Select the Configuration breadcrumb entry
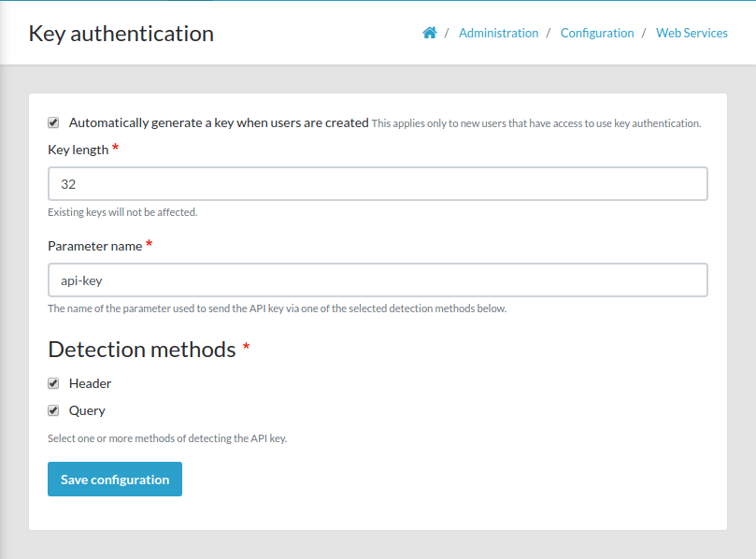Image resolution: width=756 pixels, height=559 pixels. (597, 33)
